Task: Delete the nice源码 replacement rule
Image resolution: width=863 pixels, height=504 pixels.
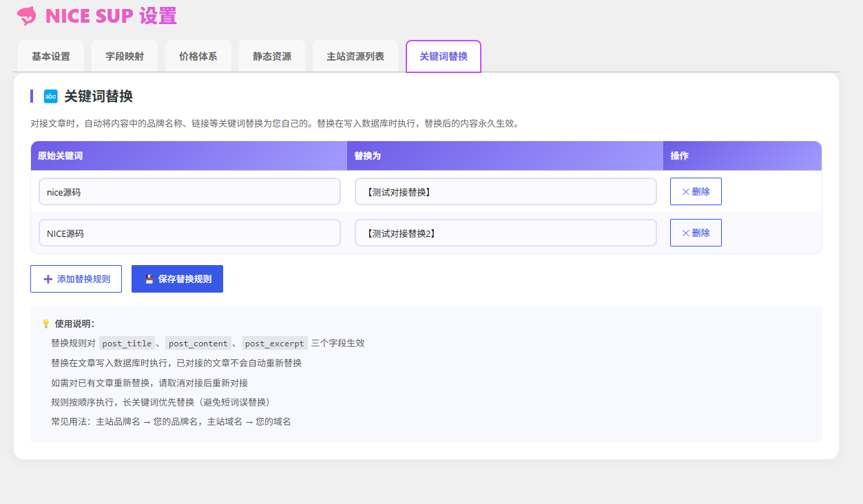Action: point(696,191)
